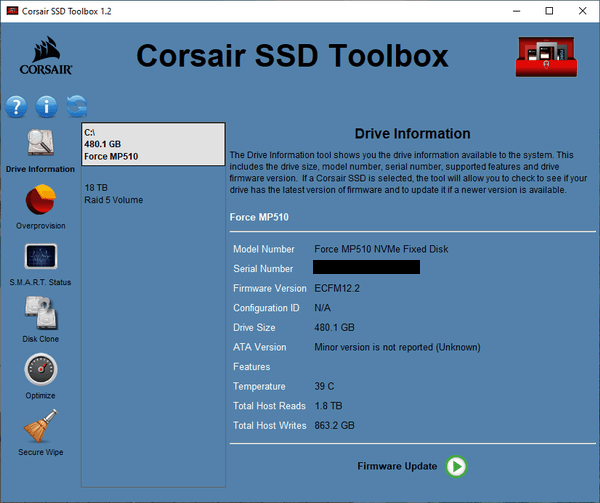Open the Drive Information tool icon

click(x=40, y=144)
